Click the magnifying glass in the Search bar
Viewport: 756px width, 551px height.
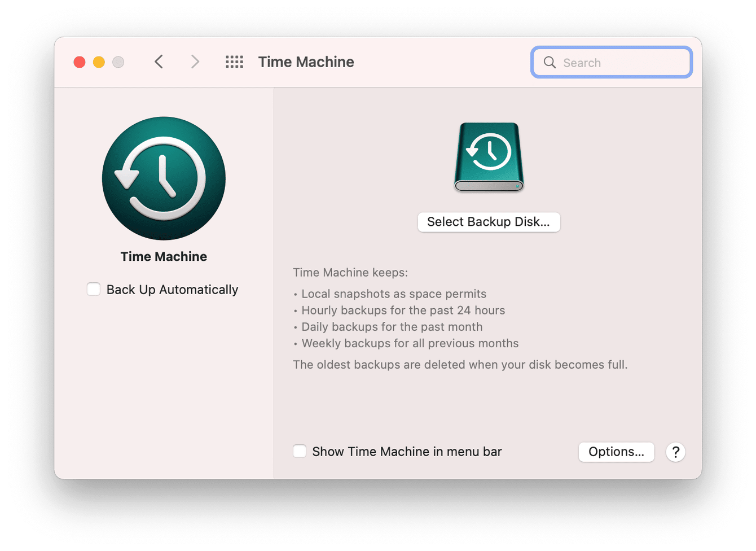549,63
